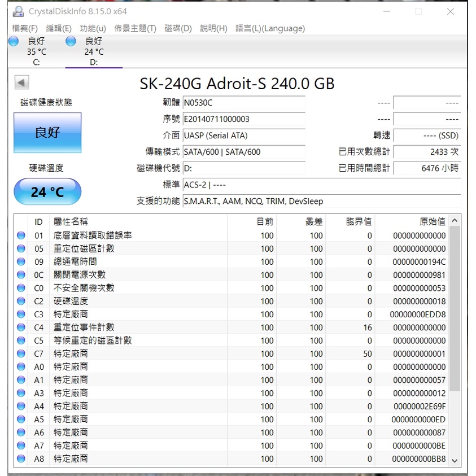Select drive D: health status circle

click(x=71, y=41)
